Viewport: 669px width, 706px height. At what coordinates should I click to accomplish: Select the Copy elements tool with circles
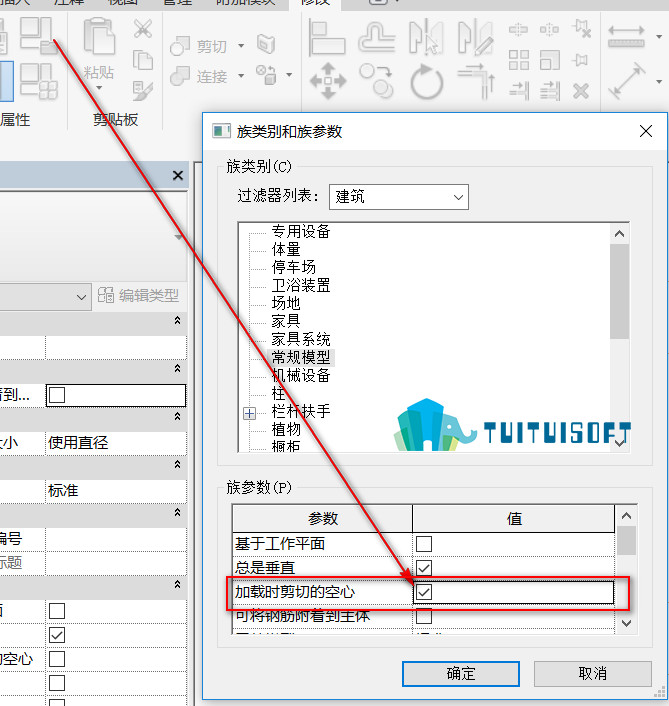click(376, 81)
